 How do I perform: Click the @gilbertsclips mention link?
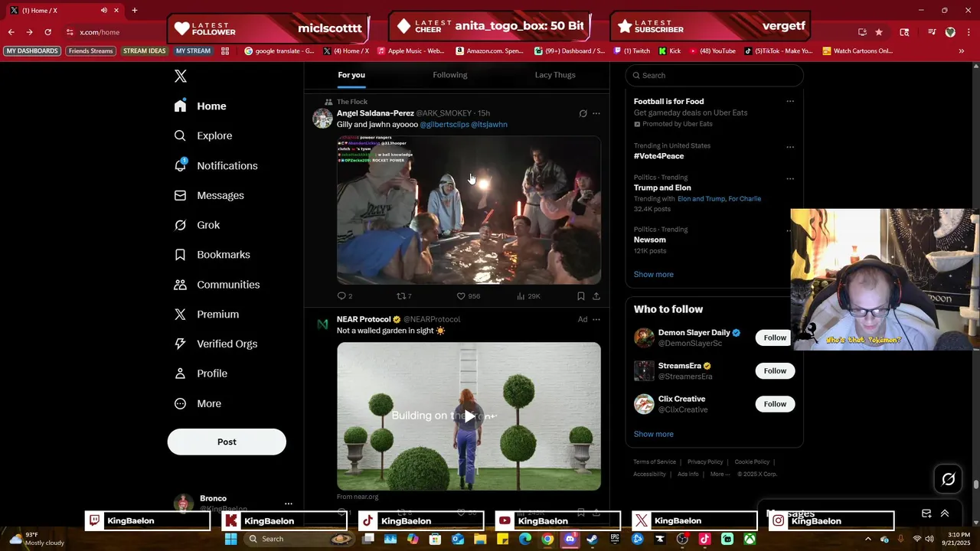click(x=444, y=125)
